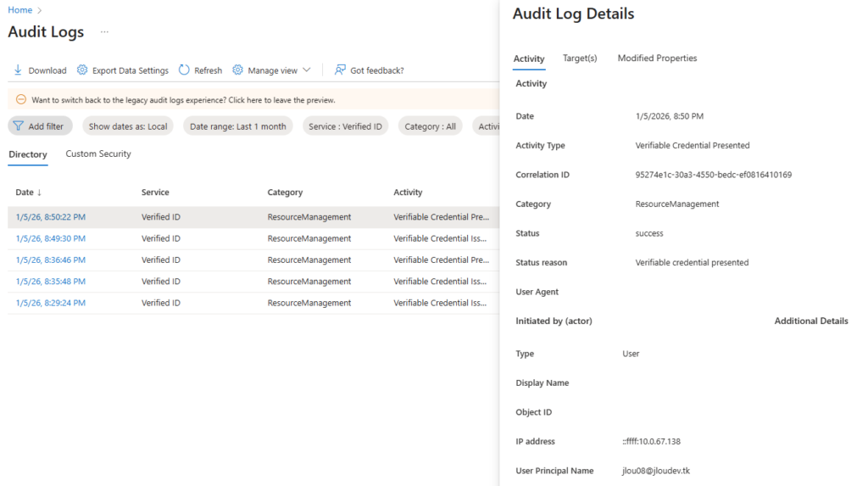The image size is (868, 486).
Task: Switch to the Modified Properties tab
Action: [x=657, y=59]
